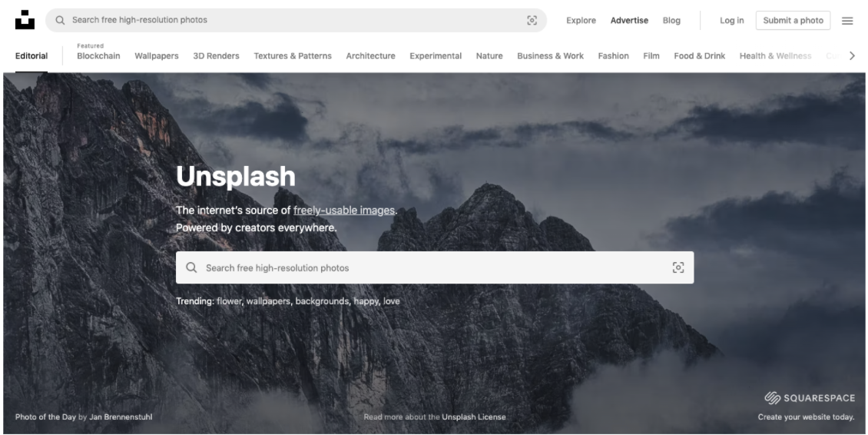This screenshot has height=435, width=868.
Task: Search trending term flower
Action: pos(229,301)
